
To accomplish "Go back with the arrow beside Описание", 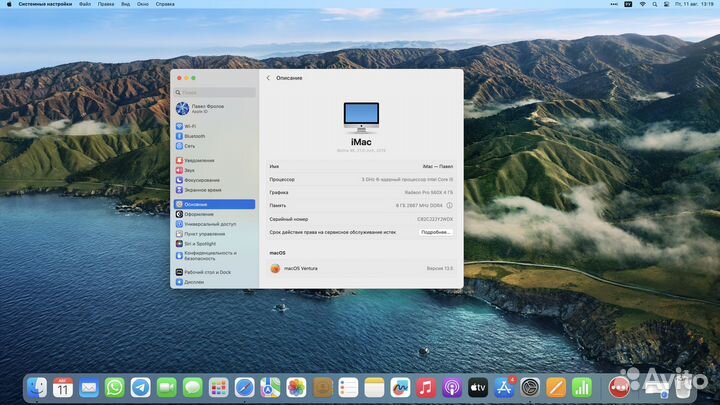I will point(268,78).
